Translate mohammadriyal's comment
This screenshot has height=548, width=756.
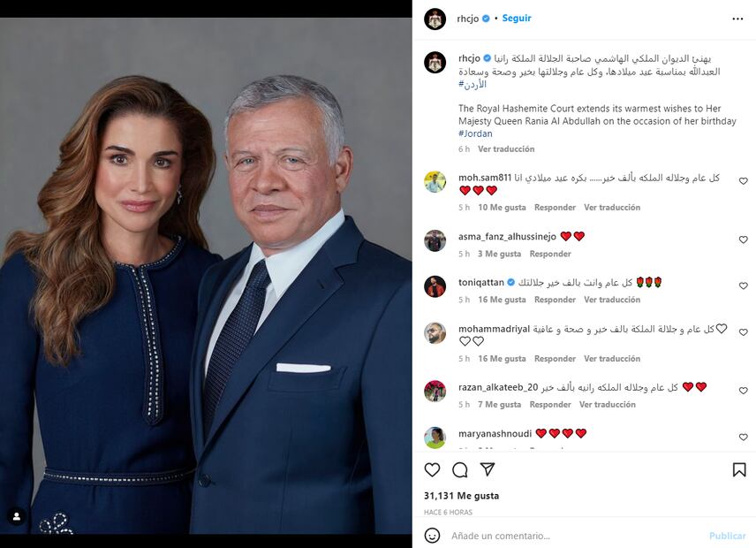click(612, 359)
